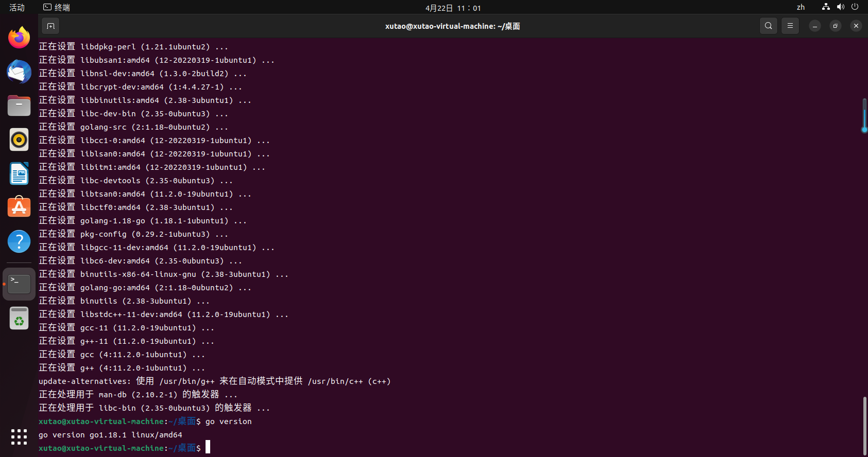Click the 'golang-go:amd64' line
The width and height of the screenshot is (868, 457).
point(145,287)
